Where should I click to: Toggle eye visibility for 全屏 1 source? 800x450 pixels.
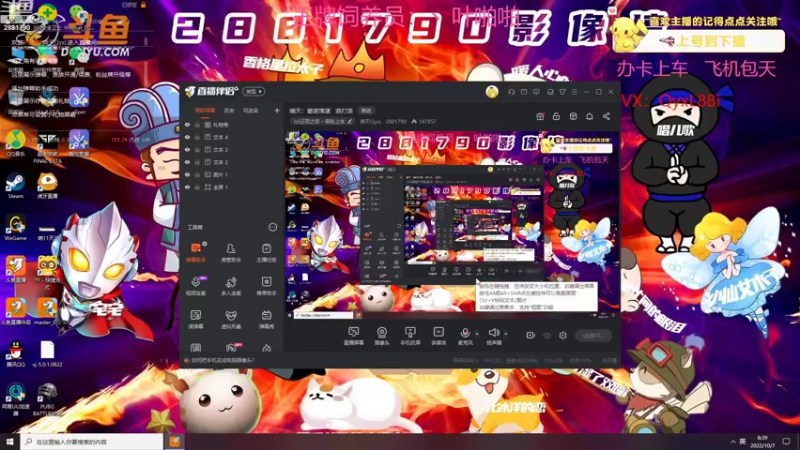[187, 187]
